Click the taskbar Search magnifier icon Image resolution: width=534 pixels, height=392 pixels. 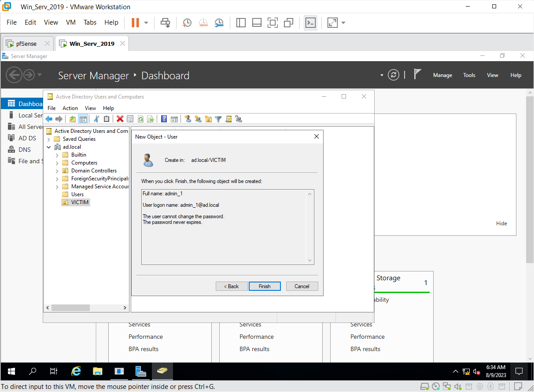(x=33, y=371)
